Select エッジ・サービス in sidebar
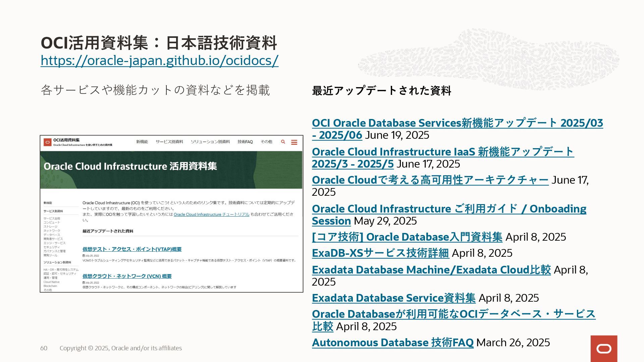 (x=54, y=243)
